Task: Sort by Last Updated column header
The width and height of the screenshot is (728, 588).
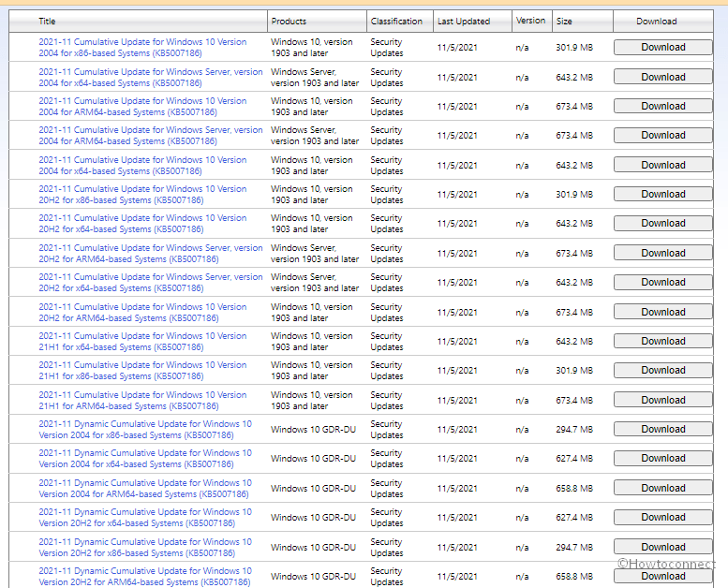Action: click(463, 21)
